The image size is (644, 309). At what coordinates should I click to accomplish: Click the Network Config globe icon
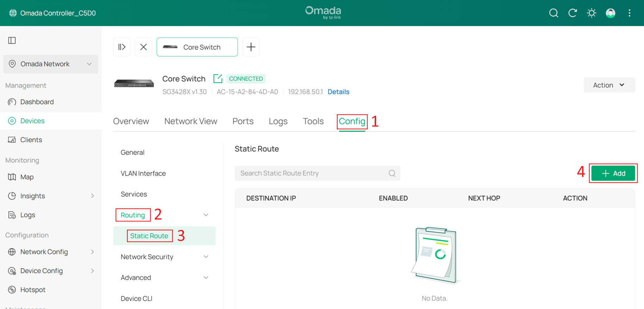click(12, 252)
